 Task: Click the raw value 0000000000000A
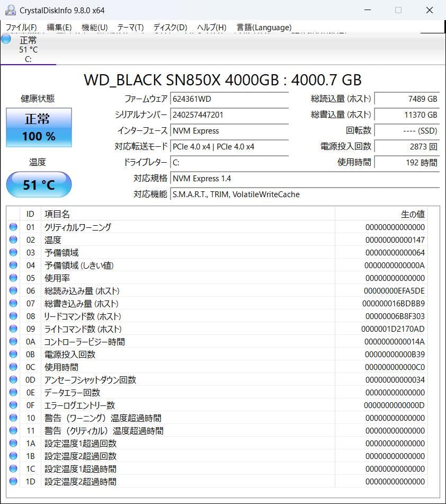coord(395,265)
